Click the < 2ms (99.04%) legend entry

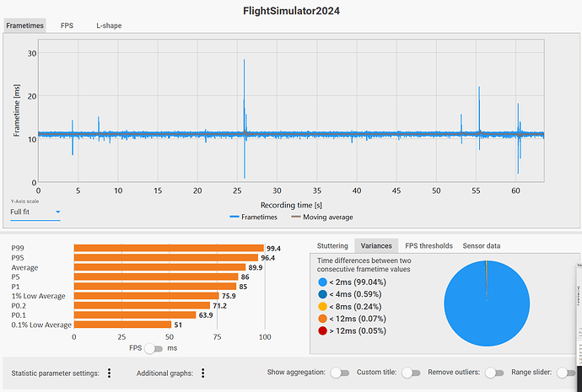[353, 282]
